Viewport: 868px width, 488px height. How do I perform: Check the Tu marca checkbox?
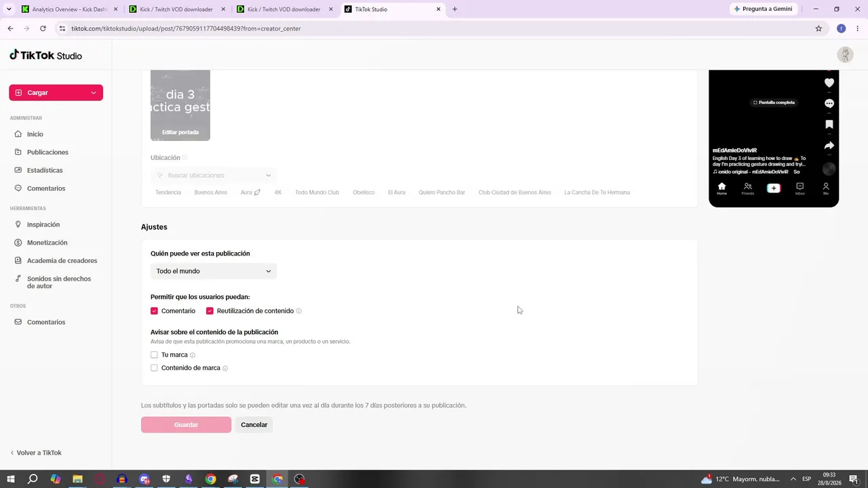(155, 355)
